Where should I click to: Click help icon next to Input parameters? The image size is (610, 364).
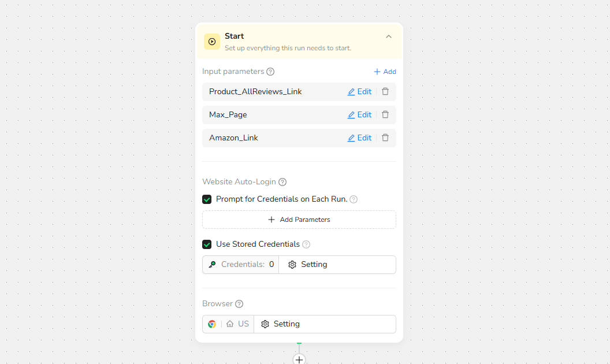point(270,72)
